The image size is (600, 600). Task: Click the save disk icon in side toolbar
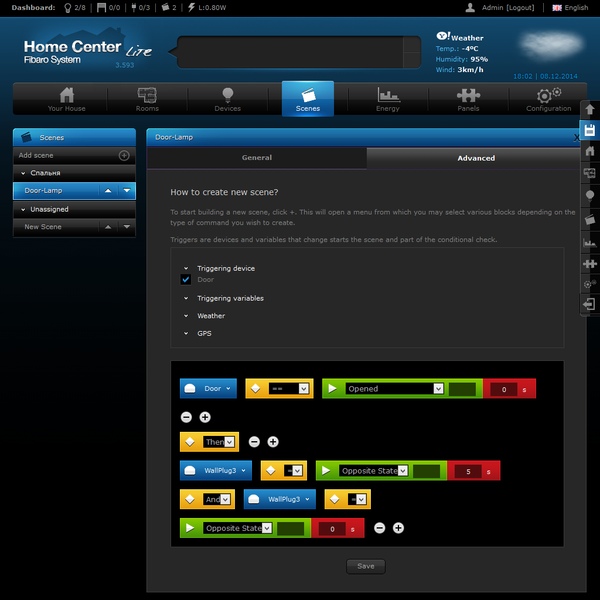pos(590,130)
